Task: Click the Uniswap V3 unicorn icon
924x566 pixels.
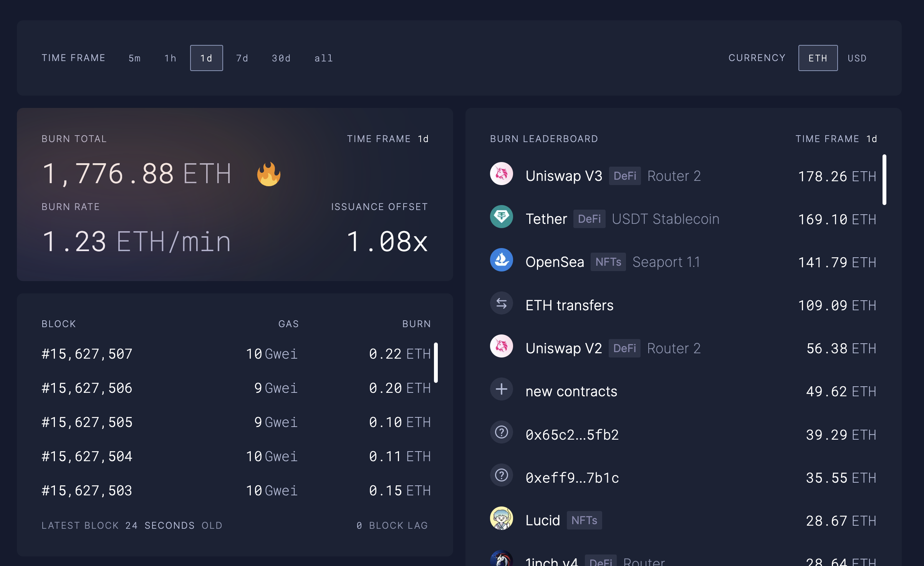Action: (501, 174)
